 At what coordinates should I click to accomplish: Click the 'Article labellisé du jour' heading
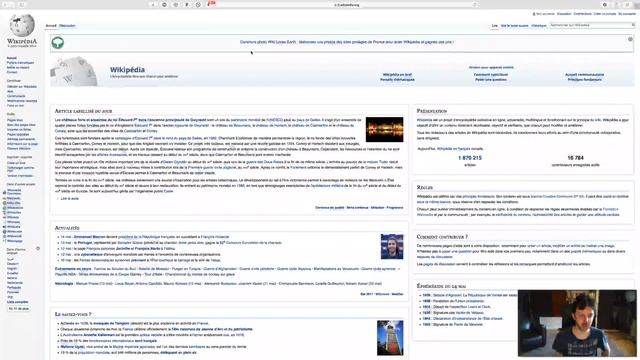[83, 111]
